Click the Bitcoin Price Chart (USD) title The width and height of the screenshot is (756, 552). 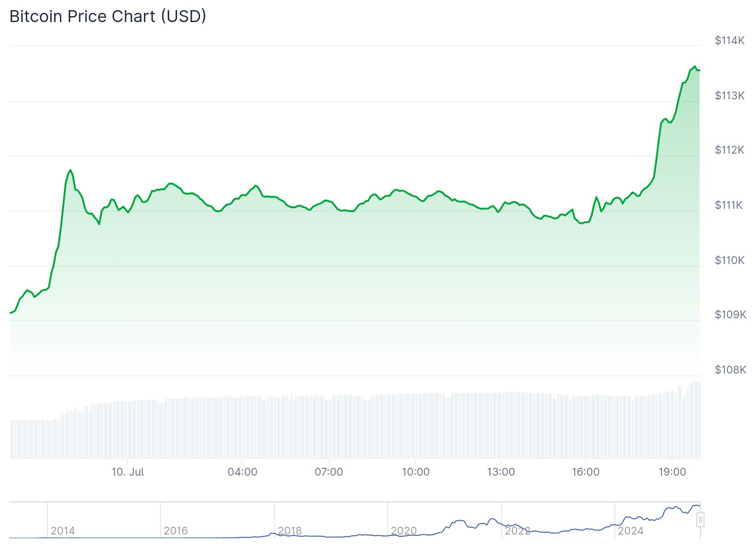point(108,17)
